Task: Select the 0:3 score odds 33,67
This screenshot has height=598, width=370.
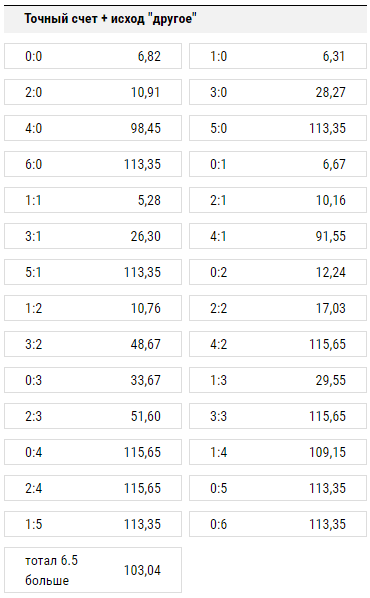Action: point(93,380)
